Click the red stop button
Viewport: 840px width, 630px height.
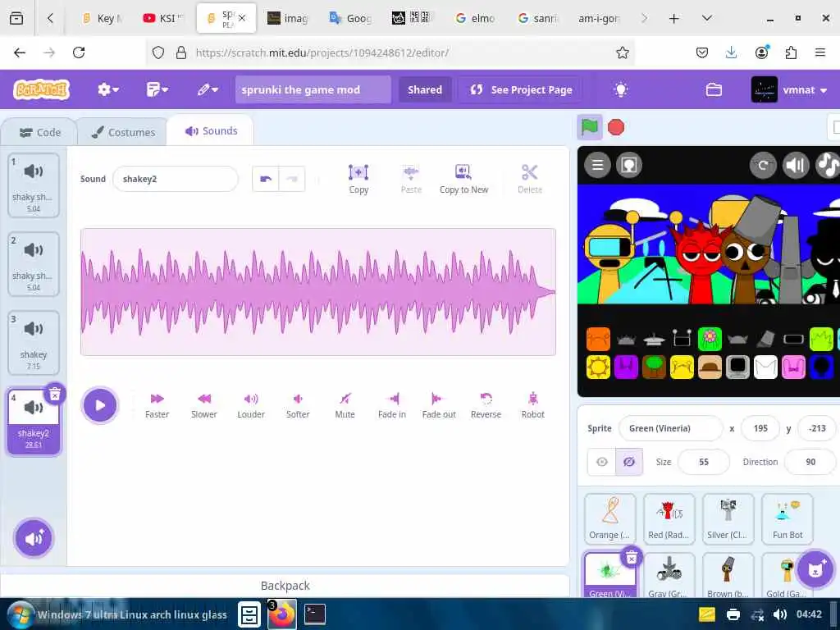coord(616,127)
